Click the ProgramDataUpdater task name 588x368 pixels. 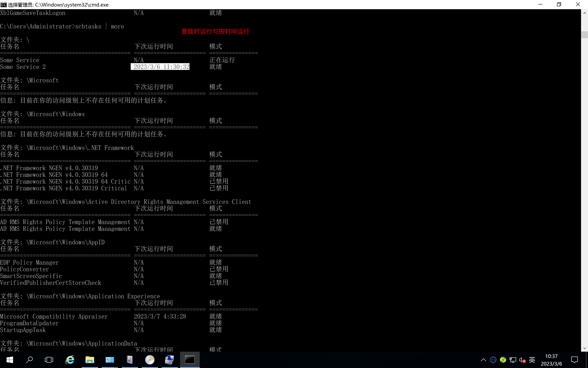29,323
